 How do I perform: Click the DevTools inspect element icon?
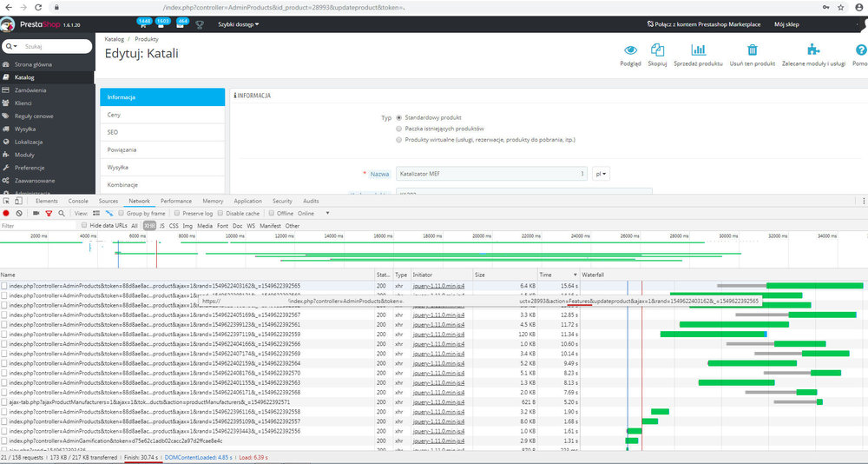tap(7, 201)
